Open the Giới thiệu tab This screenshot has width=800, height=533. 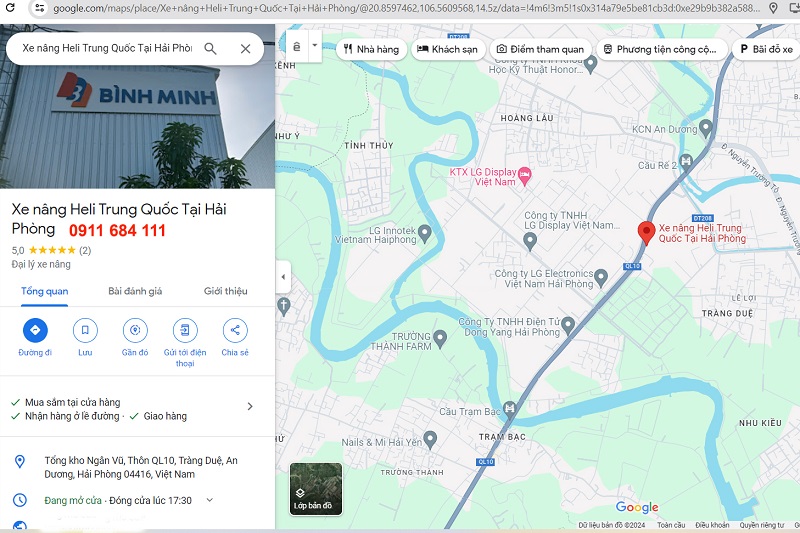(x=225, y=291)
